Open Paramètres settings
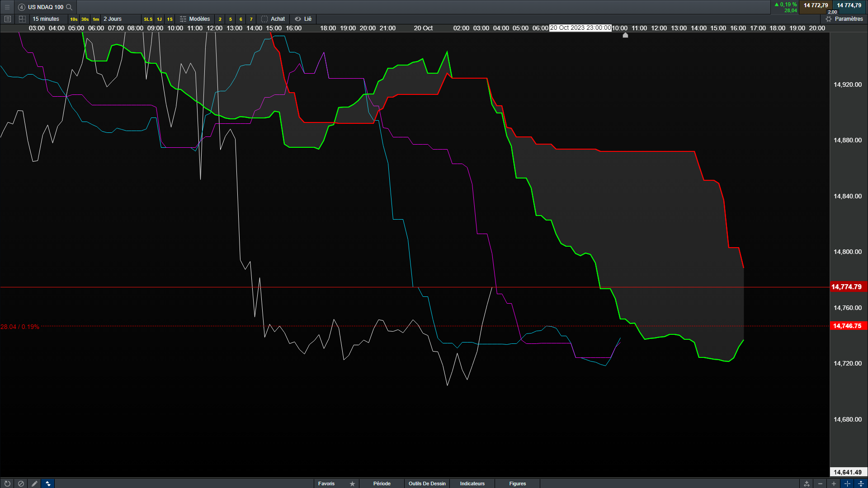This screenshot has height=488, width=868. pos(844,19)
